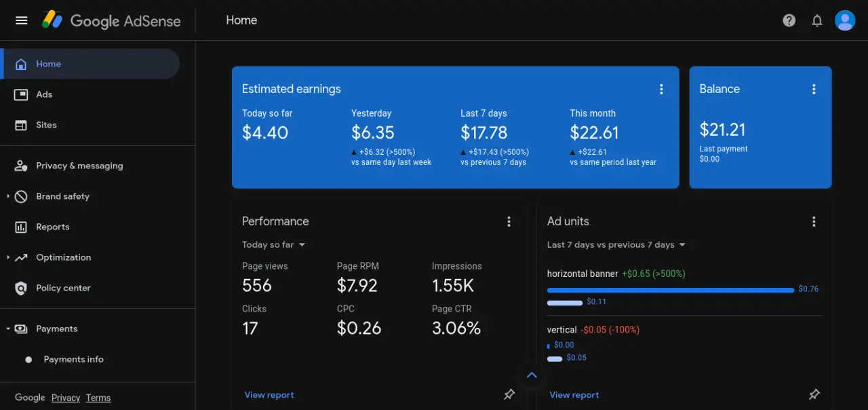Collapse the Payments section
Image resolution: width=868 pixels, height=410 pixels.
point(8,329)
